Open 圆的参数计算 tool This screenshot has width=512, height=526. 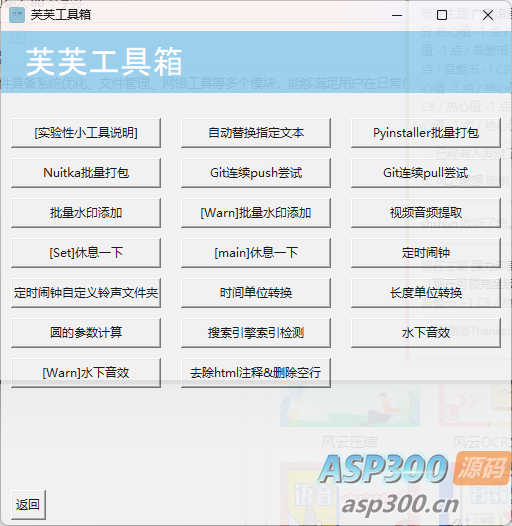86,333
